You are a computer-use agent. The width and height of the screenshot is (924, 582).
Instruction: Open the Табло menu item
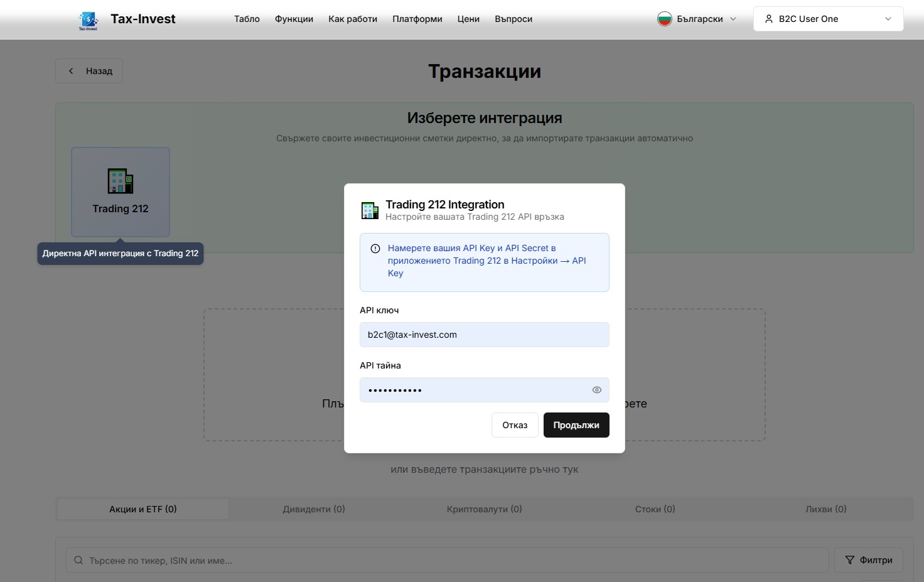click(247, 19)
